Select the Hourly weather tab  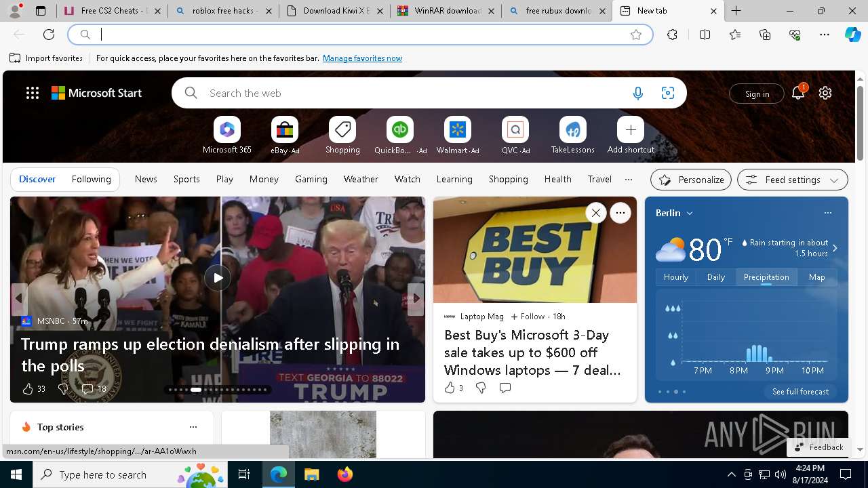coord(676,277)
